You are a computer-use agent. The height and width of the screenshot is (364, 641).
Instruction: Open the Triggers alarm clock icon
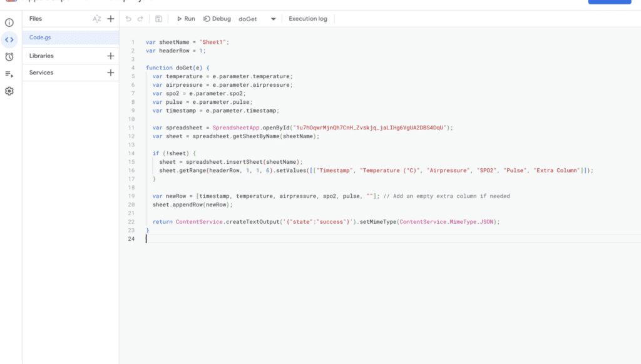click(9, 57)
